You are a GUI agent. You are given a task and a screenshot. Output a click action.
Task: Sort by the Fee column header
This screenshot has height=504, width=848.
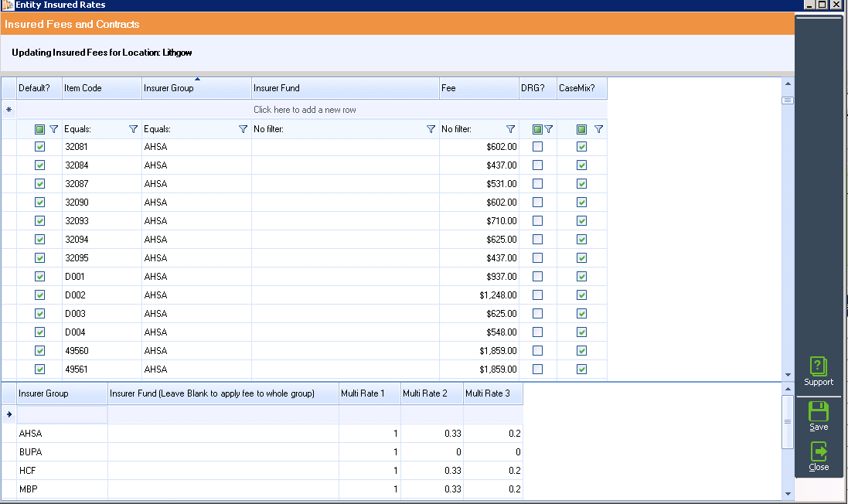(x=479, y=88)
